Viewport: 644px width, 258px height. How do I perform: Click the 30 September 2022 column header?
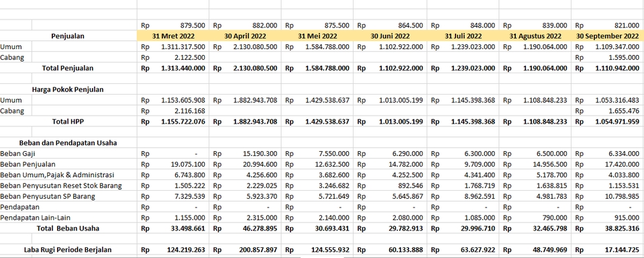click(x=608, y=36)
